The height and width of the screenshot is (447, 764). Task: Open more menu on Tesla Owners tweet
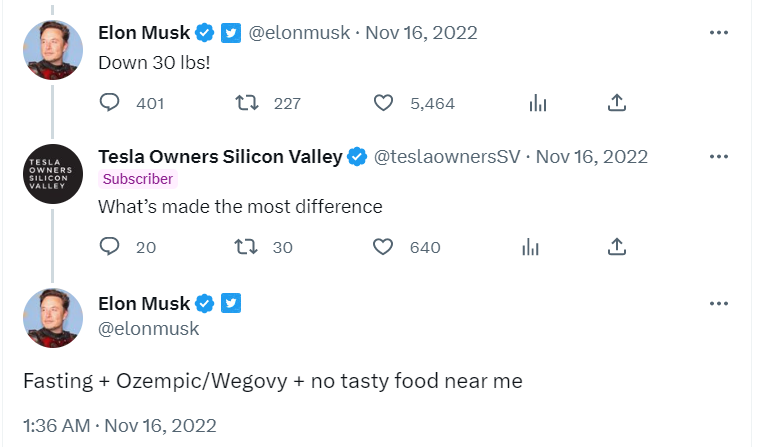click(x=718, y=157)
